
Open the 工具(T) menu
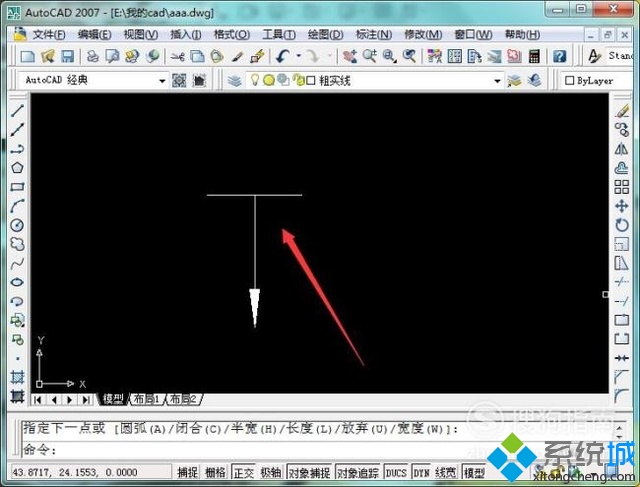click(279, 34)
